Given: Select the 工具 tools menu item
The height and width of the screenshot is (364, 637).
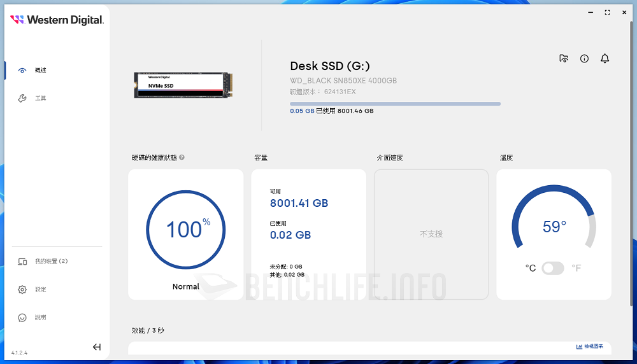Looking at the screenshot, I should 40,98.
